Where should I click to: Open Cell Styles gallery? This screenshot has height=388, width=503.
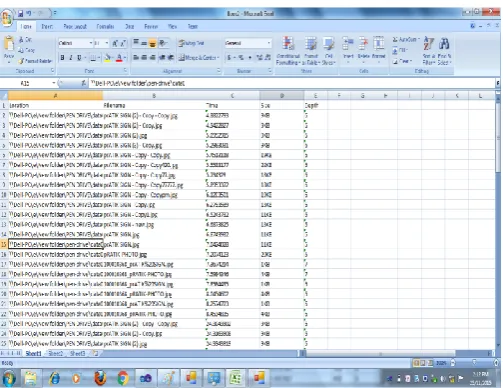pyautogui.click(x=328, y=51)
